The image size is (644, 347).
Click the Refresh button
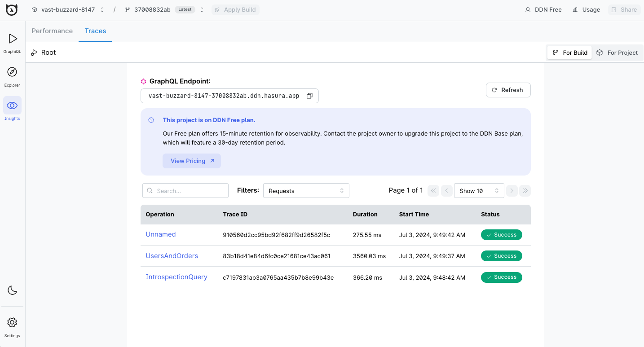pyautogui.click(x=508, y=90)
